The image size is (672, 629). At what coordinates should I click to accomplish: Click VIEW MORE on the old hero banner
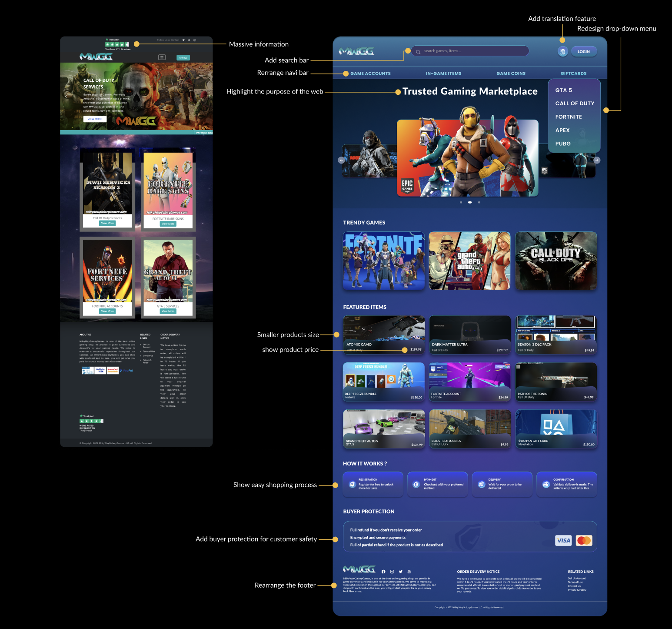click(x=95, y=119)
